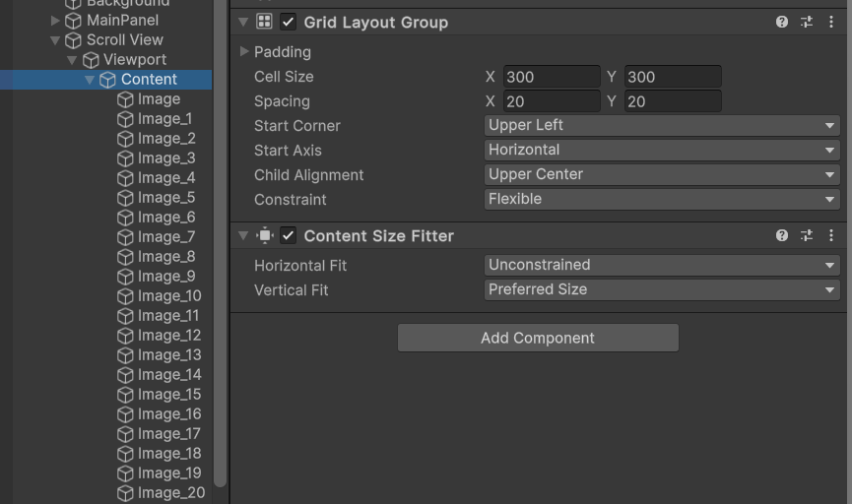
Task: Collapse the Scroll View hierarchy item
Action: (55, 40)
